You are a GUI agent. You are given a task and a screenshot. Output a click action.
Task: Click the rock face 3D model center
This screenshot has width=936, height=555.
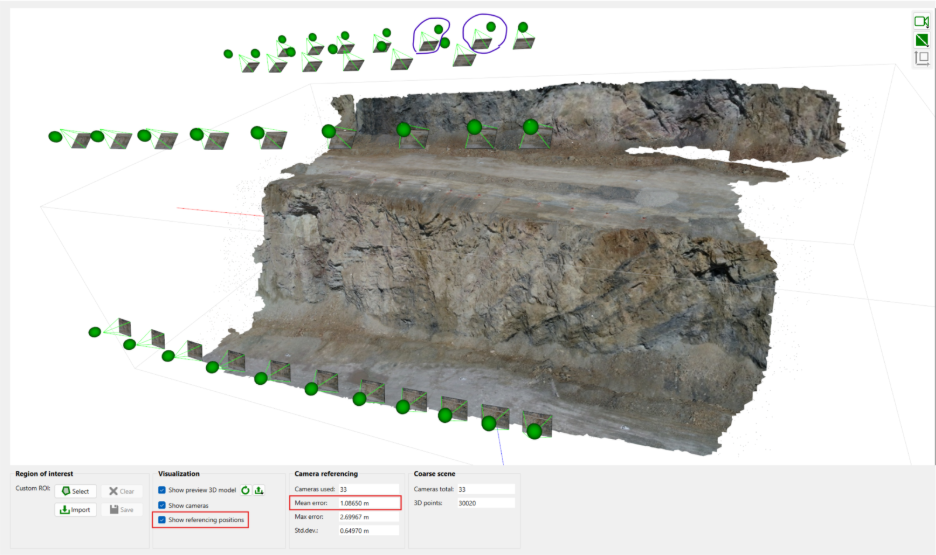[x=520, y=270]
